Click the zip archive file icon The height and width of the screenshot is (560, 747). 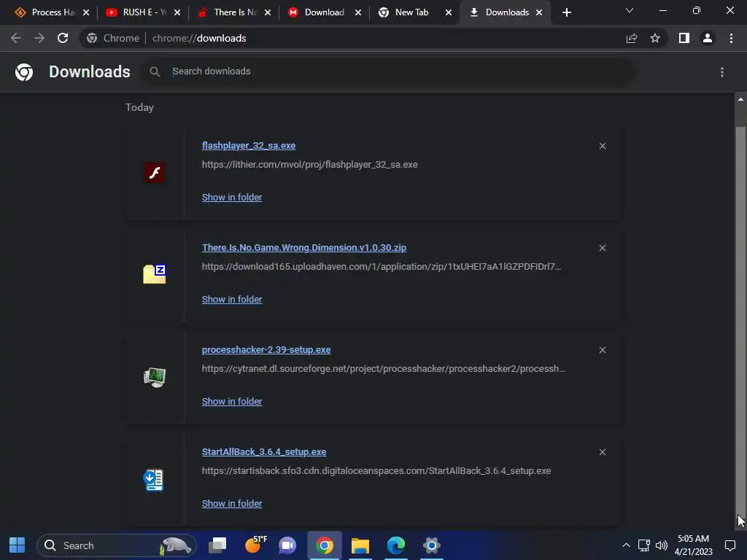point(155,274)
